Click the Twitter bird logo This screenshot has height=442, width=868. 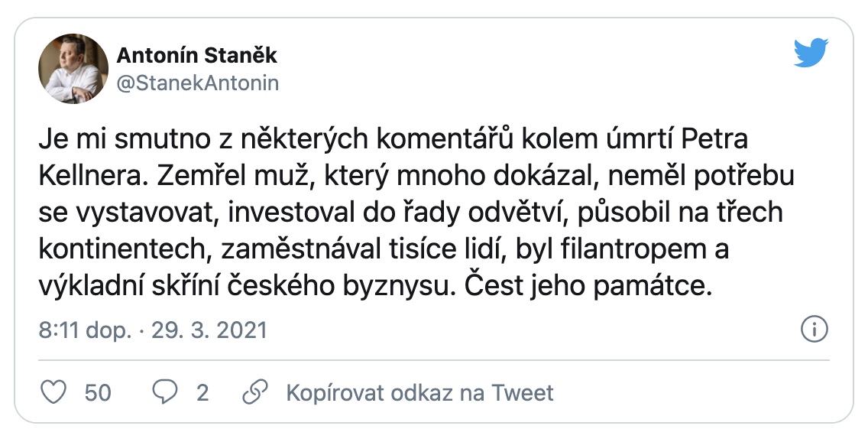coord(811,54)
